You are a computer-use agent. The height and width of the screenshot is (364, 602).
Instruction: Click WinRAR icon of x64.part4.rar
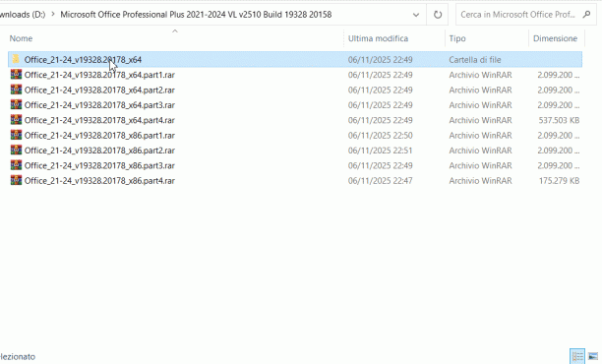[x=16, y=120]
